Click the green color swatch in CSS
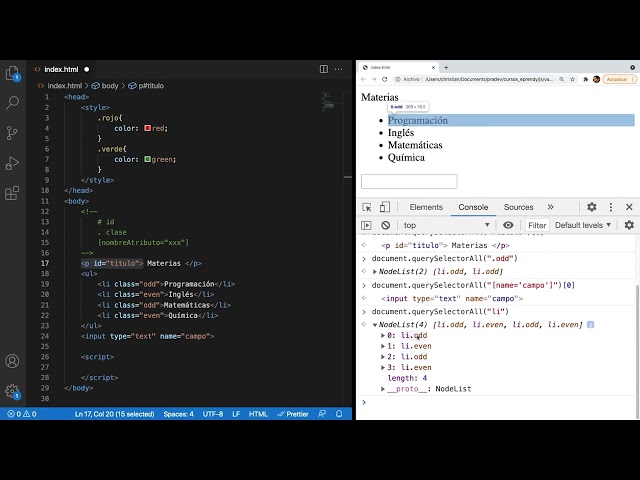Image resolution: width=640 pixels, height=480 pixels. point(147,159)
